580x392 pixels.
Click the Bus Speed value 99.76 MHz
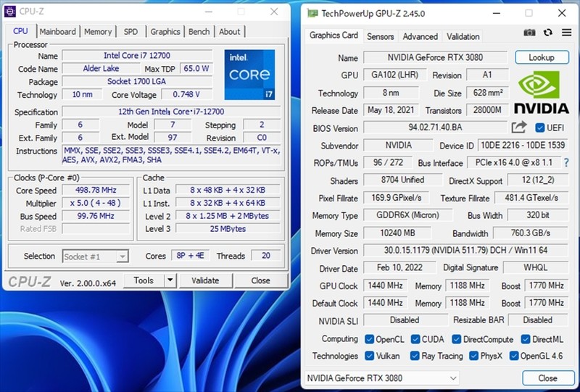pos(96,216)
